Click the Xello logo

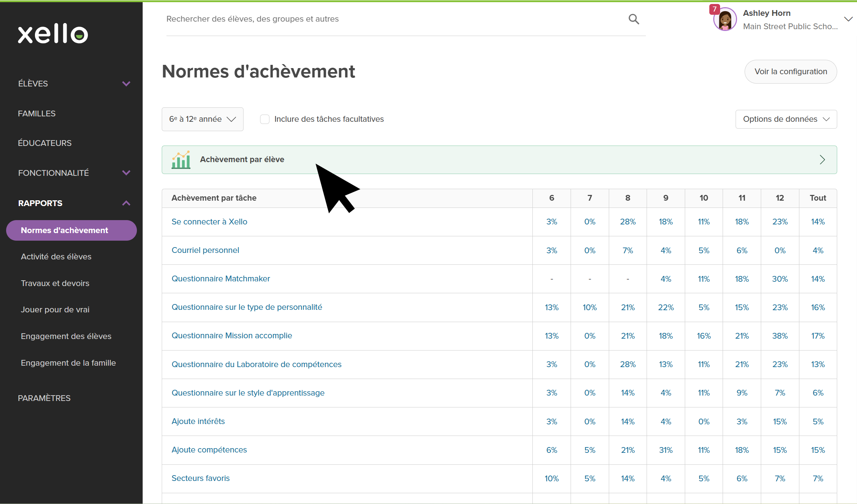coord(53,34)
